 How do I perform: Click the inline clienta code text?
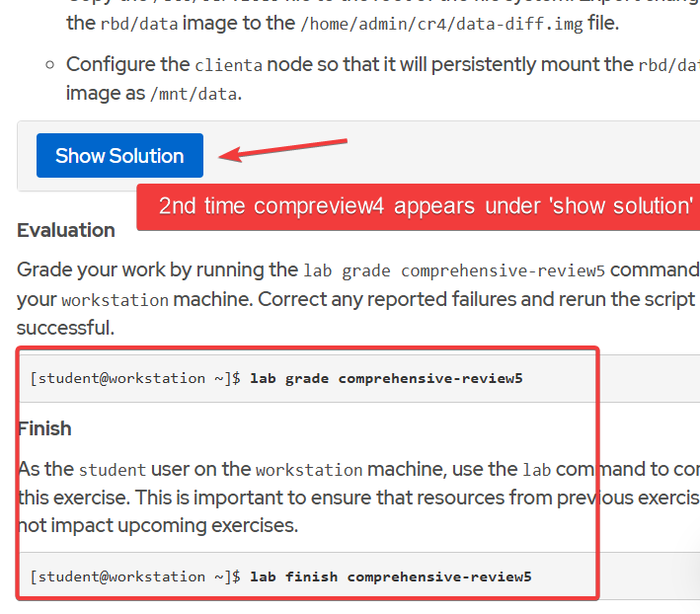[x=228, y=66]
